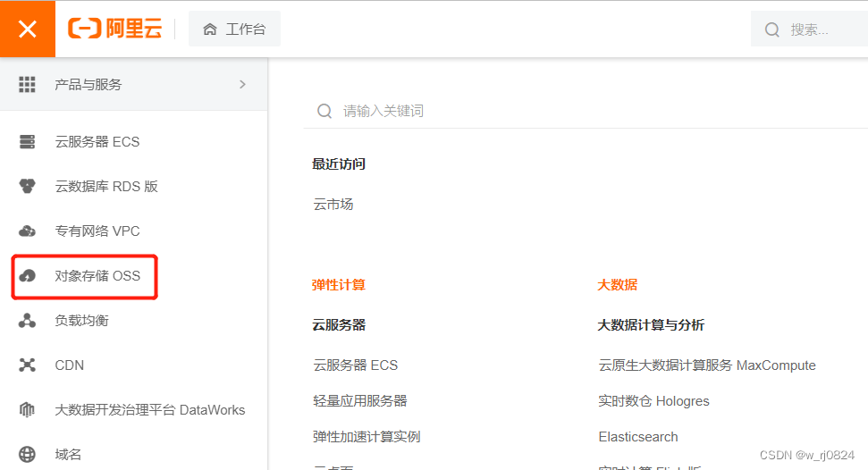Click the 云服务器 ECS server icon in sidebar
The image size is (868, 470).
[x=27, y=142]
